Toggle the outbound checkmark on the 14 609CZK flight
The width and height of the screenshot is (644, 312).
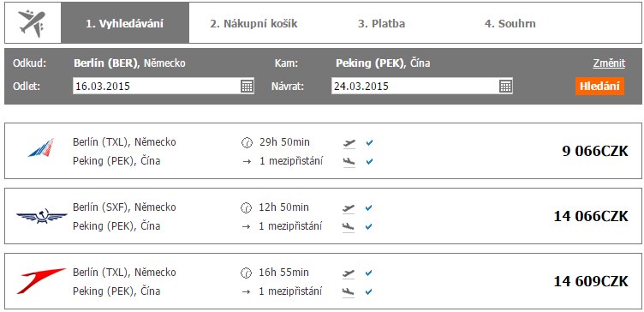pyautogui.click(x=369, y=273)
